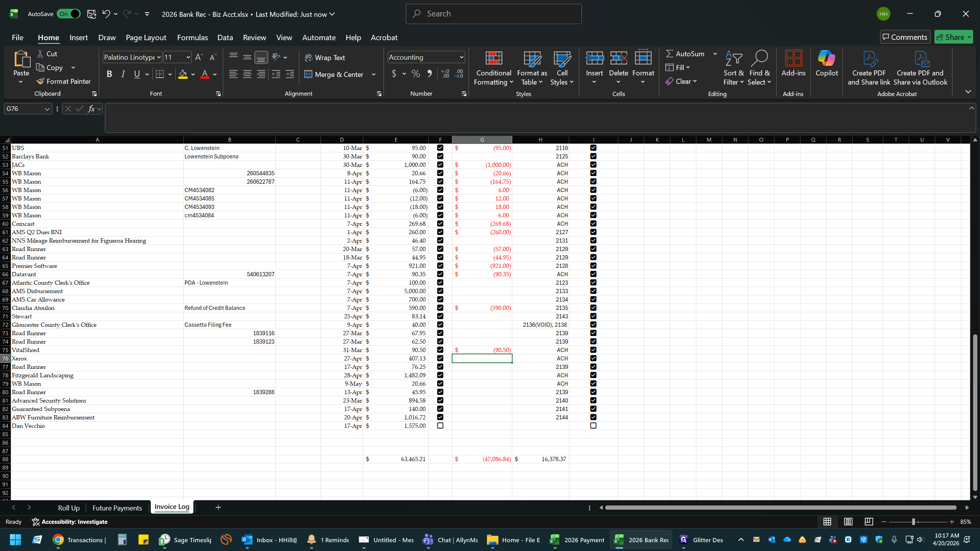Check column F checkbox for Dan Vecchio
980x551 pixels.
[x=440, y=426]
